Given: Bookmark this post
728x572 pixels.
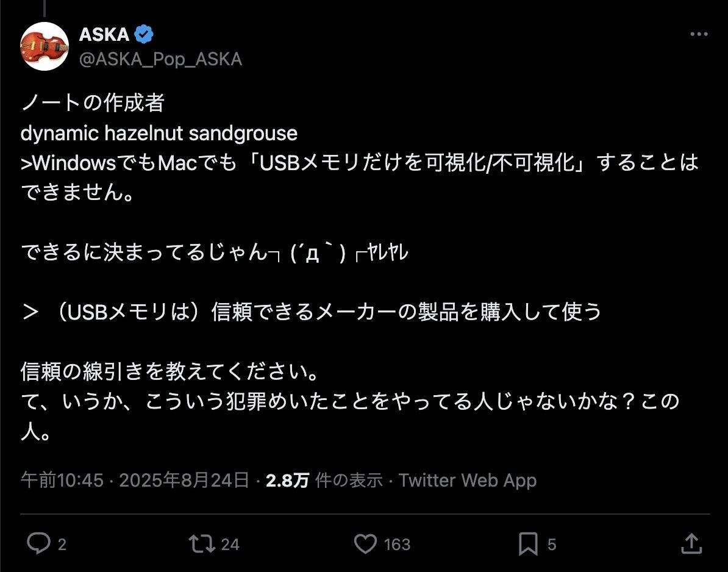Looking at the screenshot, I should [x=528, y=543].
